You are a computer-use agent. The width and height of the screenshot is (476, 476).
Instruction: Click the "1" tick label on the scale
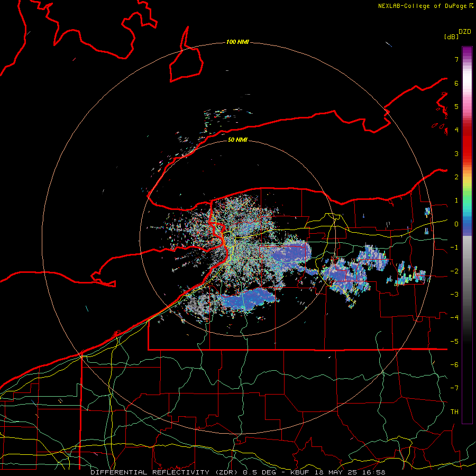tap(456, 200)
